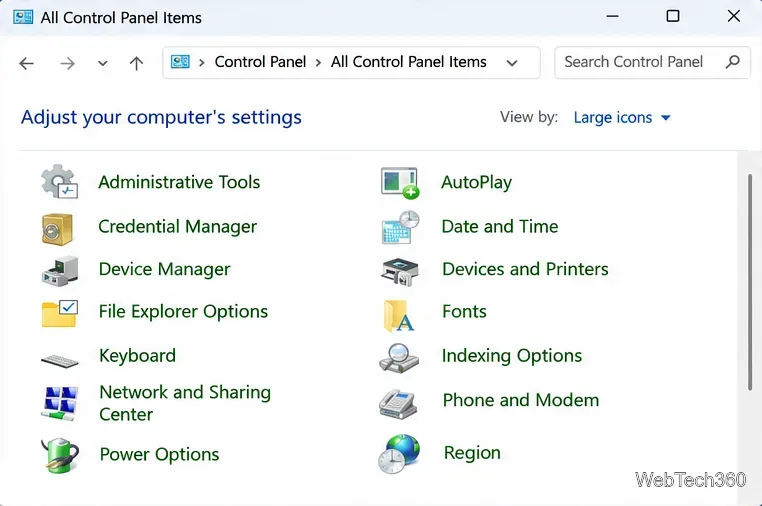This screenshot has width=762, height=506.
Task: Open Administrative Tools link
Action: tap(179, 182)
